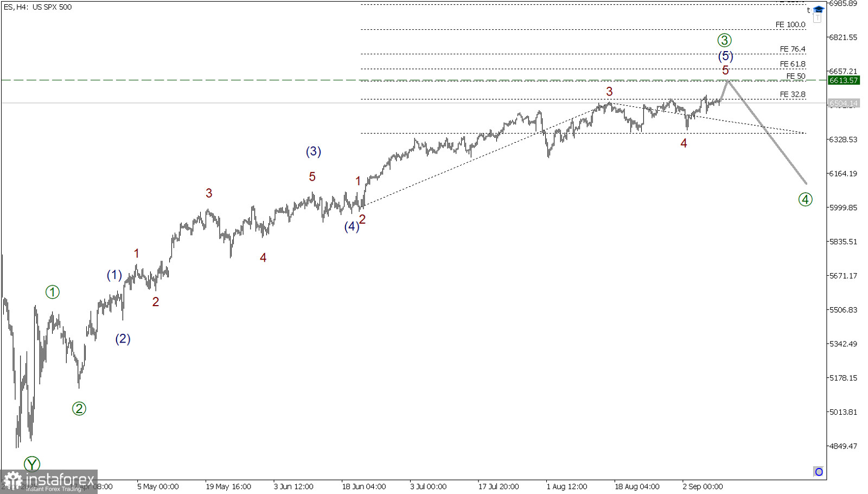Select the gray current price tag 6504.14
The width and height of the screenshot is (868, 494).
pos(844,103)
